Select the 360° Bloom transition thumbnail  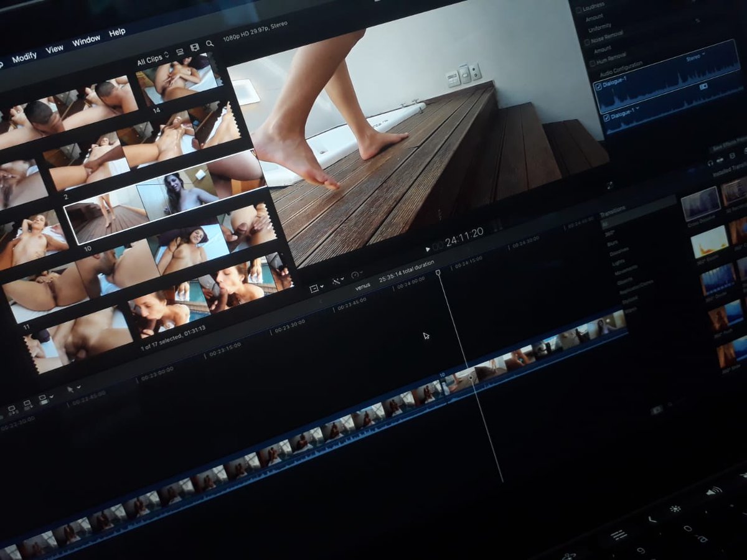[x=710, y=242]
